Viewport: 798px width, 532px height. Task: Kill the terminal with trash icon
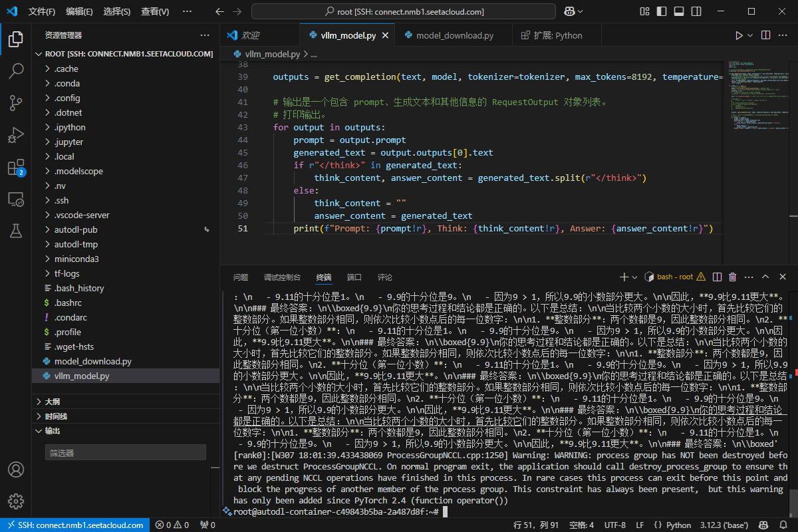[x=733, y=277]
